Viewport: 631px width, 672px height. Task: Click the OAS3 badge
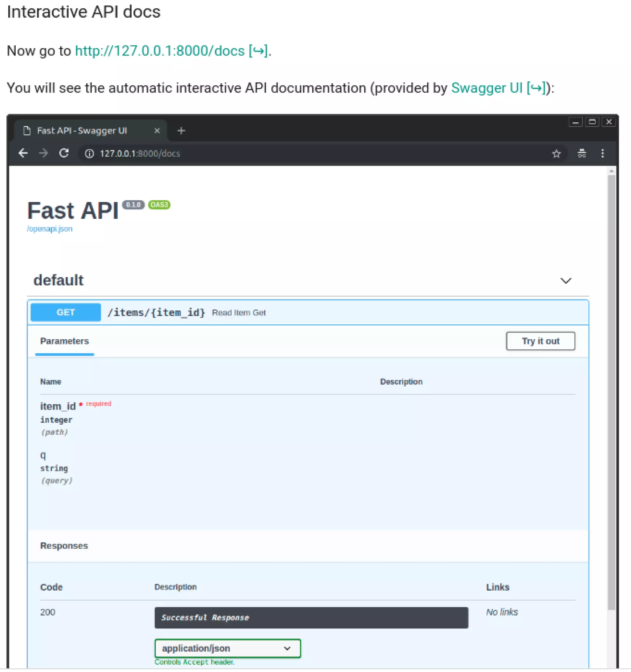pyautogui.click(x=159, y=204)
